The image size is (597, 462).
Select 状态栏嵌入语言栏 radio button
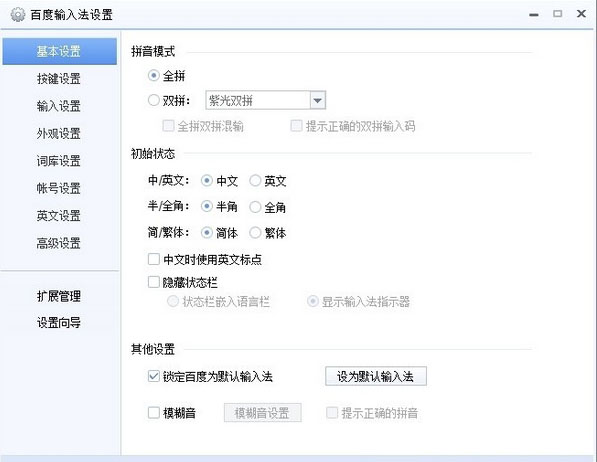pyautogui.click(x=173, y=302)
